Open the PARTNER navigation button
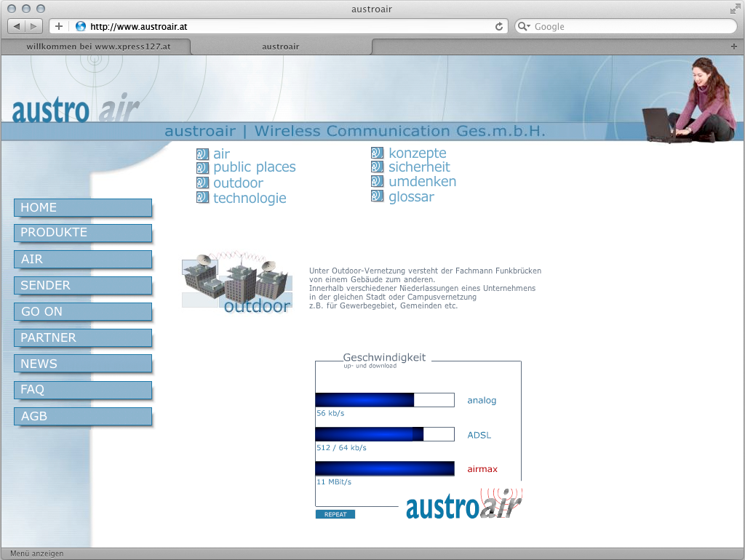Screen dimensions: 745x560 coord(83,337)
